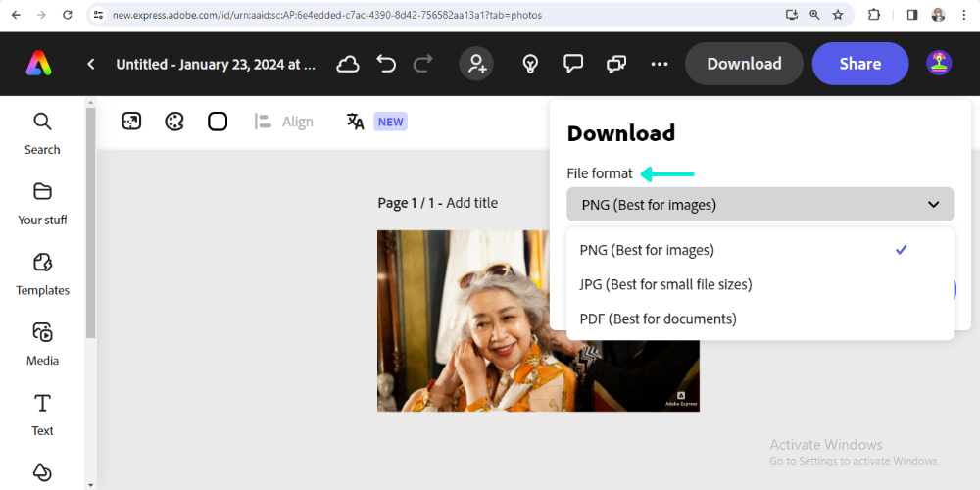
Task: Open the Chrome three-dot menu
Action: (964, 15)
